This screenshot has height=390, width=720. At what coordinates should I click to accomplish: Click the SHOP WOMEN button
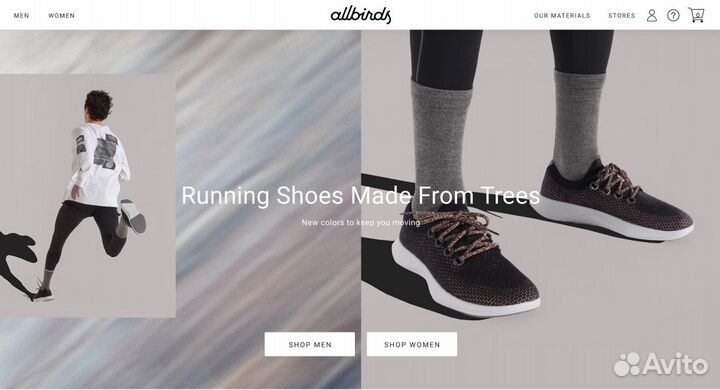tap(412, 344)
